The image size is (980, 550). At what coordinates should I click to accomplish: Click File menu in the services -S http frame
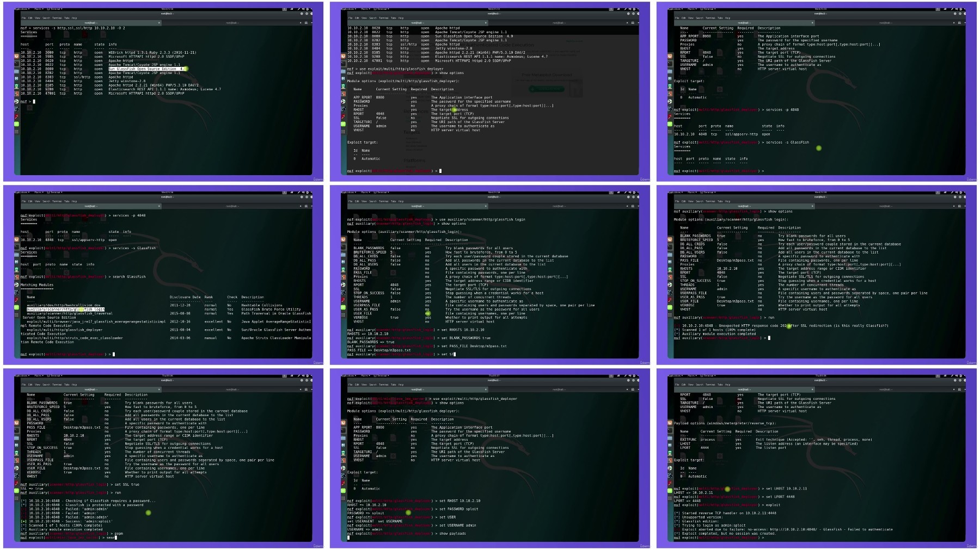point(23,18)
